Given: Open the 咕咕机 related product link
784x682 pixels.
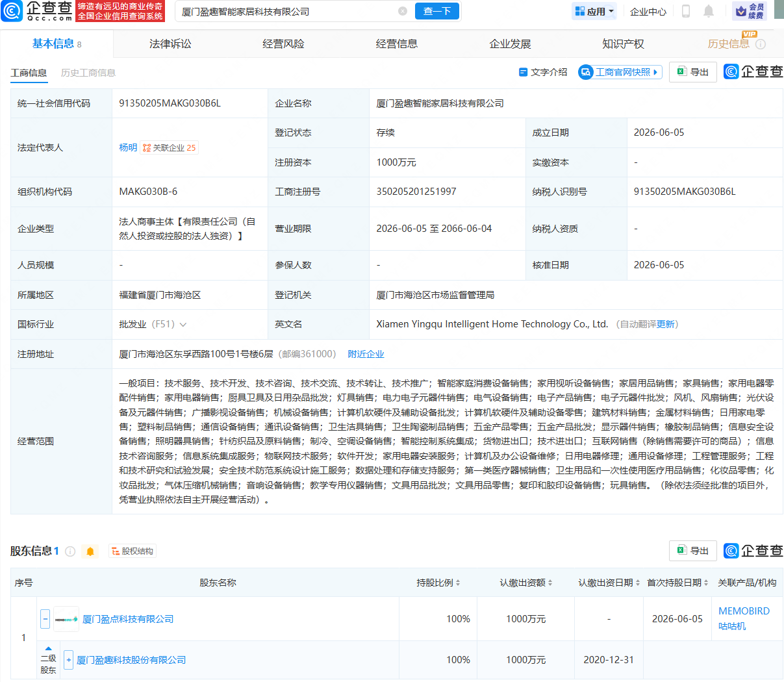Looking at the screenshot, I should coord(732,626).
